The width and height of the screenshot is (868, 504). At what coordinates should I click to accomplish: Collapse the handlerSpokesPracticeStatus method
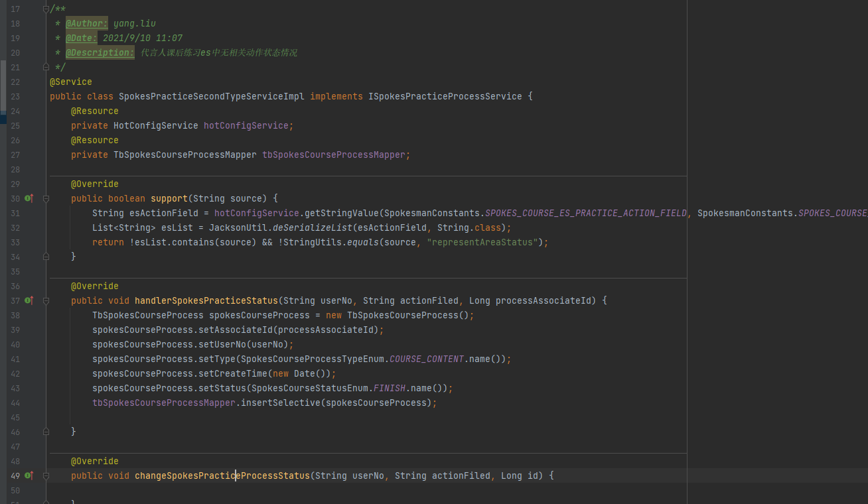[x=46, y=300]
